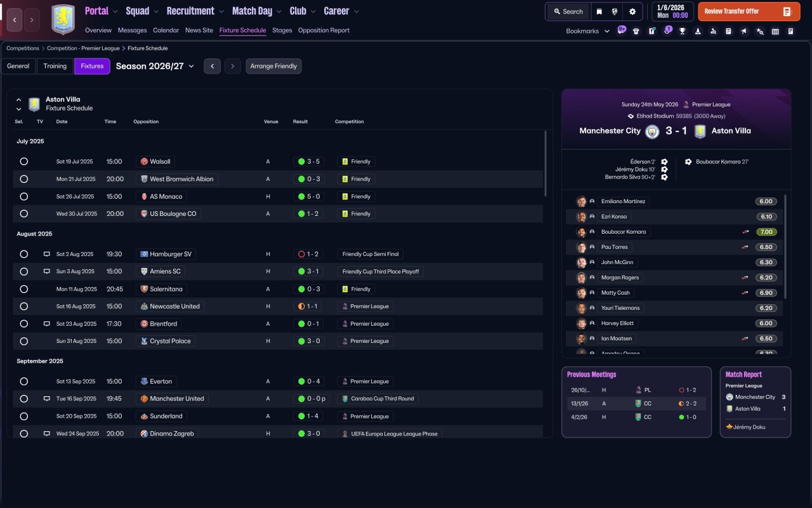
Task: Open the trophy icon in the bookmarks bar
Action: point(683,31)
